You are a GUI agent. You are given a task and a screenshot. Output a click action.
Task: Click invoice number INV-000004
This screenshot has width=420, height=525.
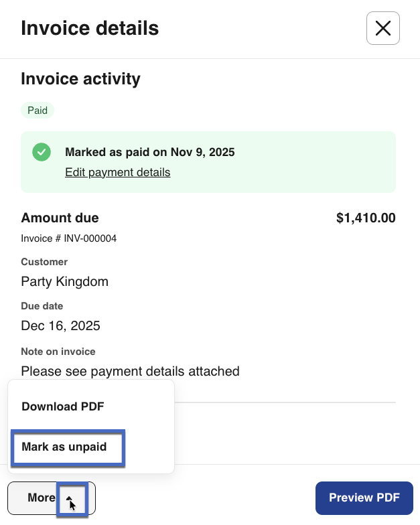click(69, 238)
